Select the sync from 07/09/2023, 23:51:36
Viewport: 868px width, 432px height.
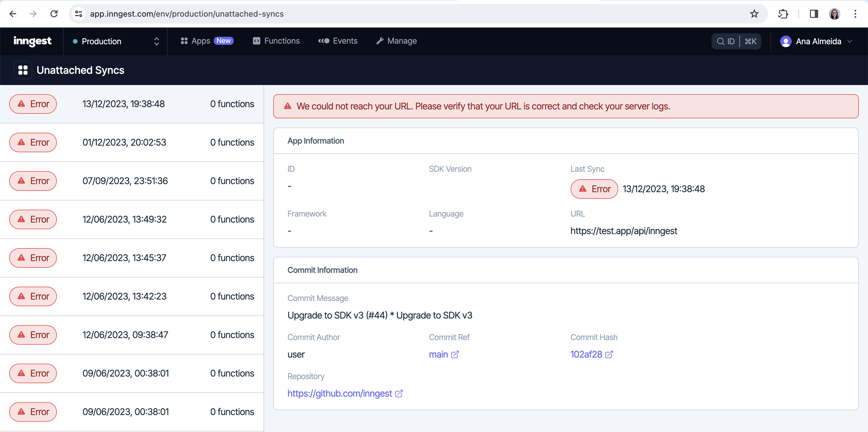[x=131, y=181]
